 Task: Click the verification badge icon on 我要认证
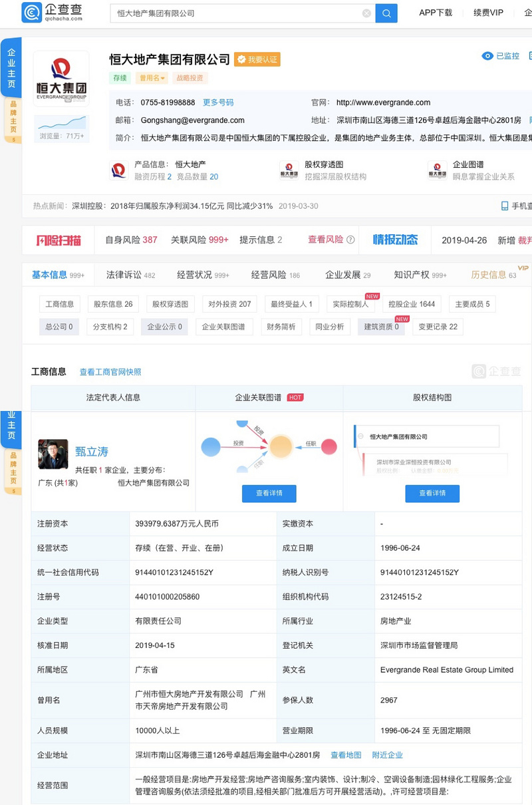[241, 60]
